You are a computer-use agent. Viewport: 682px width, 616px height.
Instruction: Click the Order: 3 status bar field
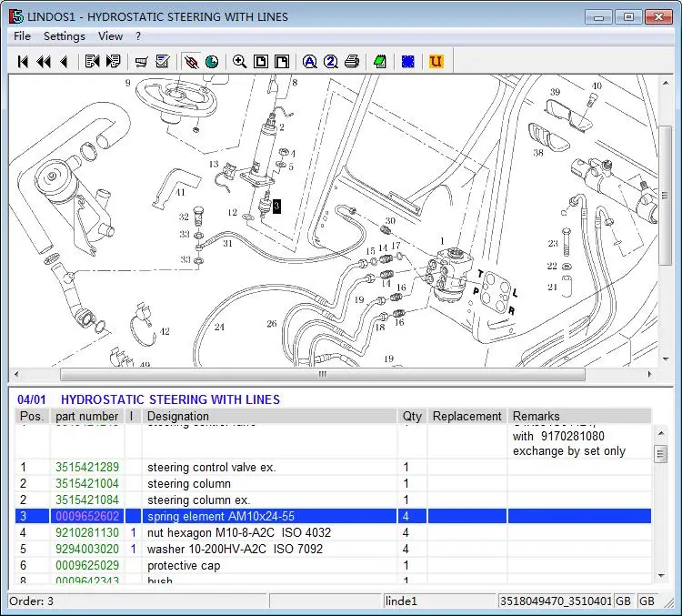point(137,601)
